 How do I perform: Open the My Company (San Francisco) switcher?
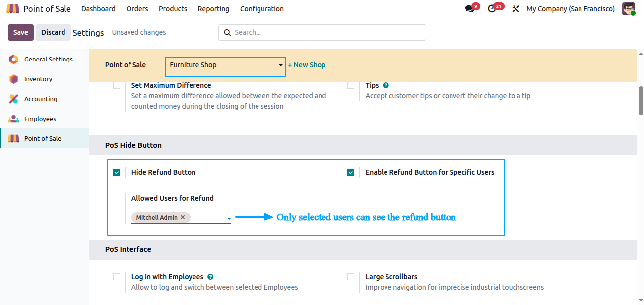pyautogui.click(x=570, y=9)
